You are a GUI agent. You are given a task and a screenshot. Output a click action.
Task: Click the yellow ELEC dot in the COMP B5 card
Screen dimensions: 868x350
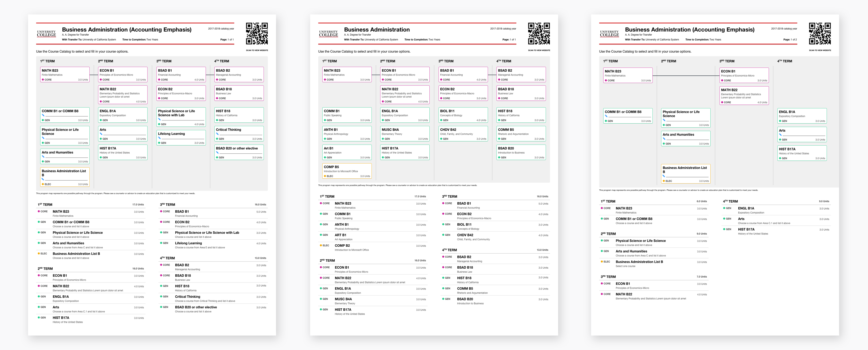pyautogui.click(x=325, y=176)
